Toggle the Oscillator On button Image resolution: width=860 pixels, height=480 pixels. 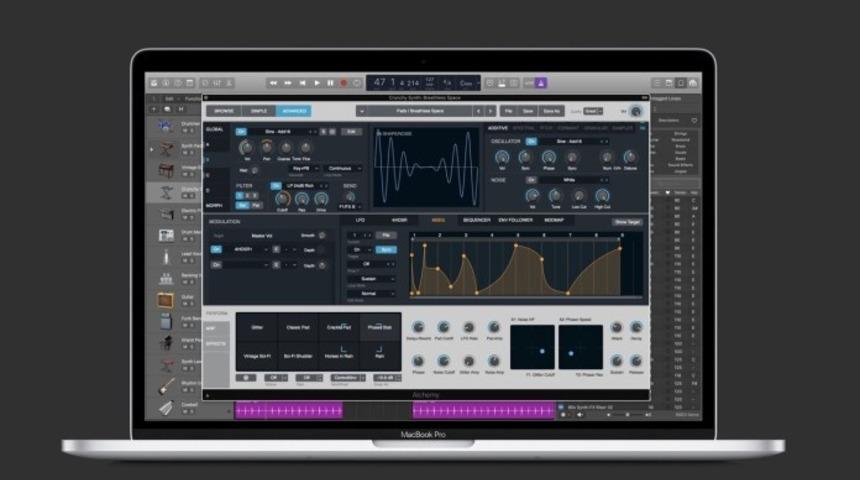(531, 142)
